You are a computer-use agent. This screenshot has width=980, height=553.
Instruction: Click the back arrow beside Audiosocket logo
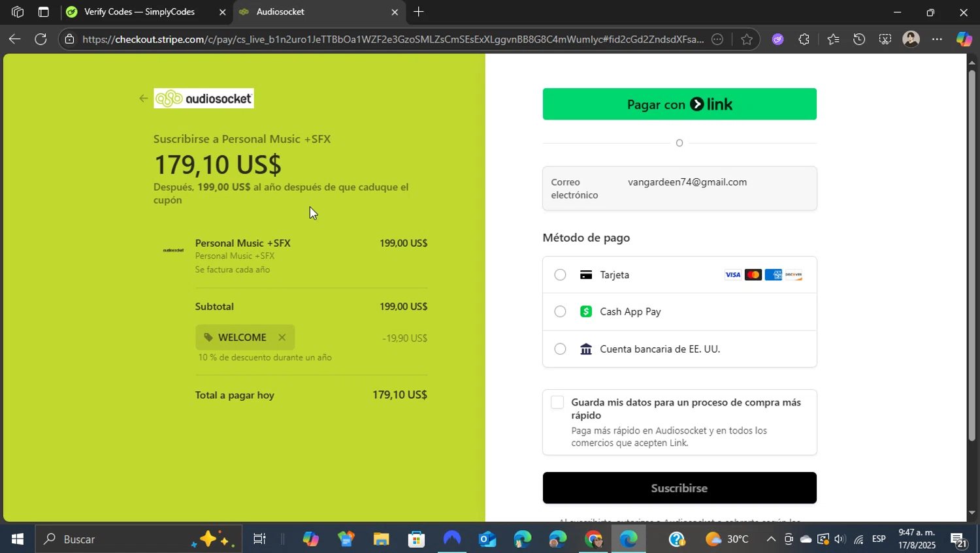[143, 99]
